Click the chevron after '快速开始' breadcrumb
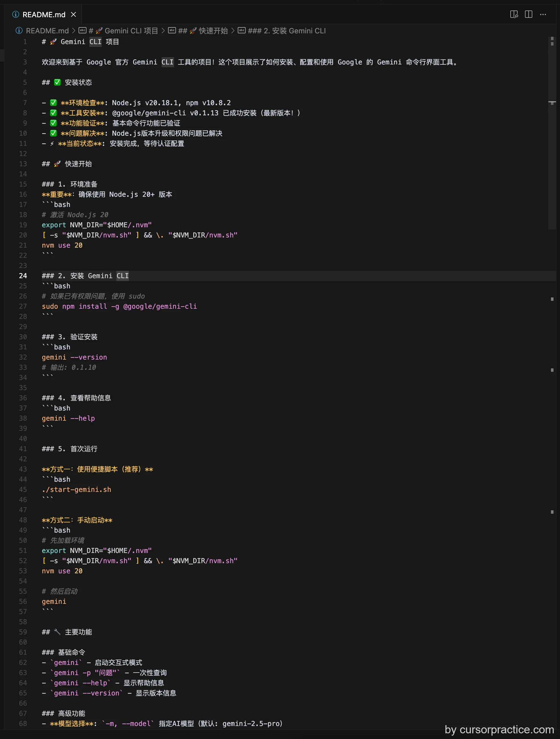 233,31
